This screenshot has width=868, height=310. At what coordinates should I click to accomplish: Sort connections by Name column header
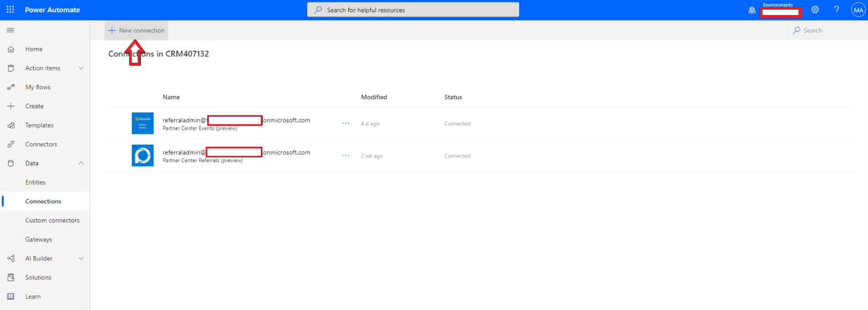tap(171, 97)
